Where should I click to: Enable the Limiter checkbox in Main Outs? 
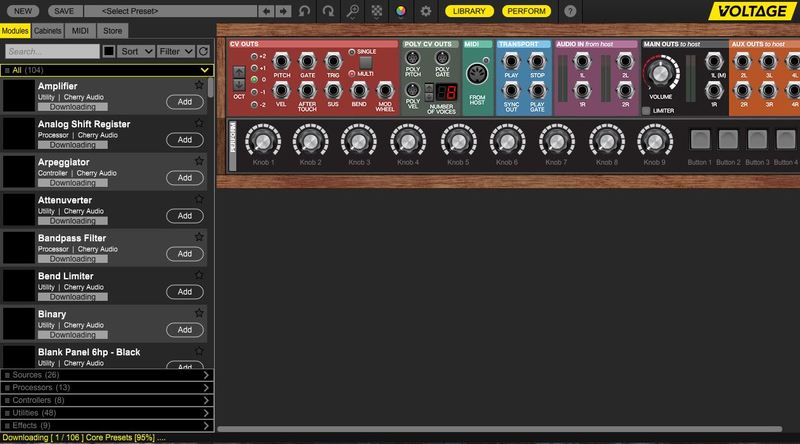(646, 110)
